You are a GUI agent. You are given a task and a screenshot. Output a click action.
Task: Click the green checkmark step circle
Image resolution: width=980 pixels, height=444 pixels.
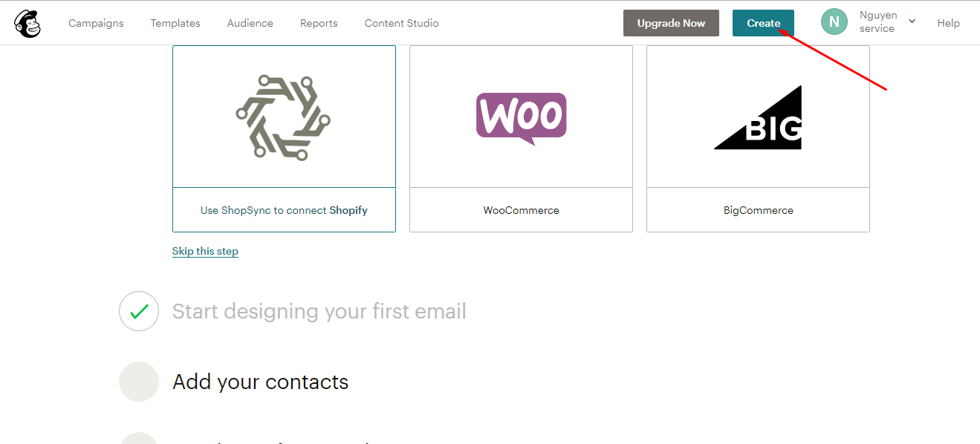click(139, 311)
